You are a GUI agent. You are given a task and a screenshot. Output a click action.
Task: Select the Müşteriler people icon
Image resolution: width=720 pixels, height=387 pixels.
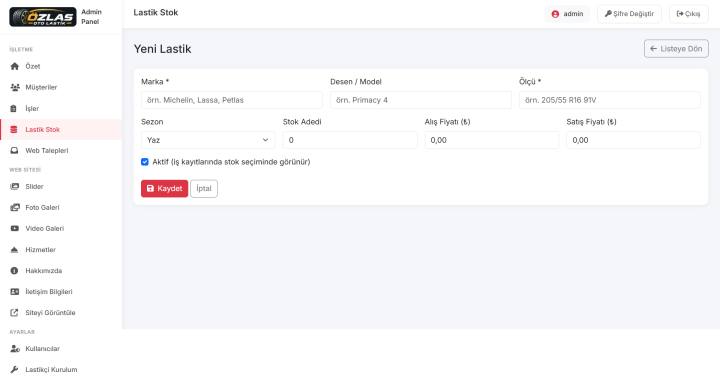(x=15, y=87)
